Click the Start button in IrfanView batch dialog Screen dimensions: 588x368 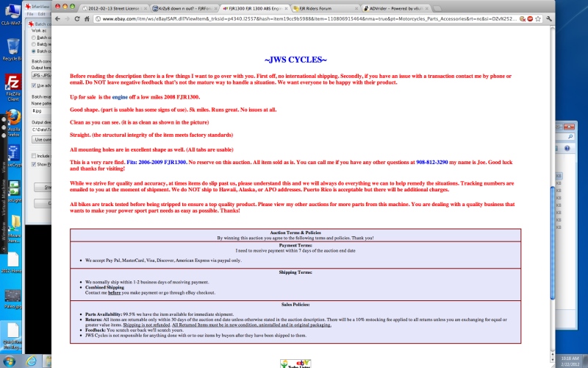click(x=43, y=187)
